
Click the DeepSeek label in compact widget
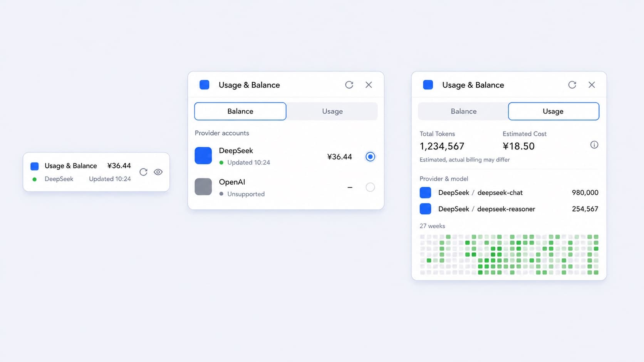(x=59, y=179)
